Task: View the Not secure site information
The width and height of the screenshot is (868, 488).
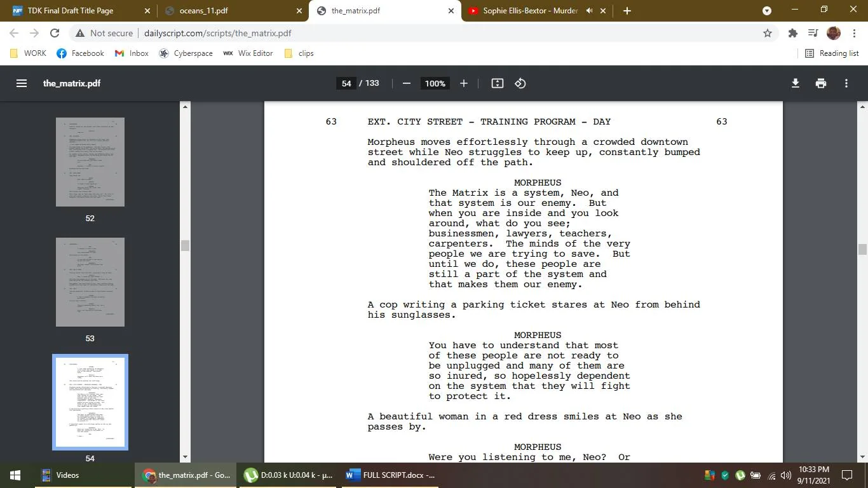Action: 104,33
